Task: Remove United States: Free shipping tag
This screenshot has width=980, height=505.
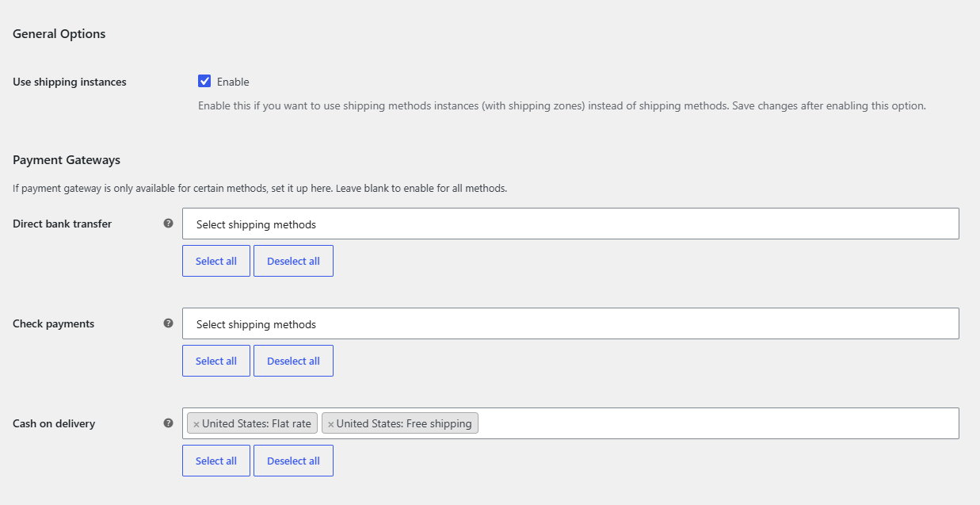Action: click(x=331, y=424)
